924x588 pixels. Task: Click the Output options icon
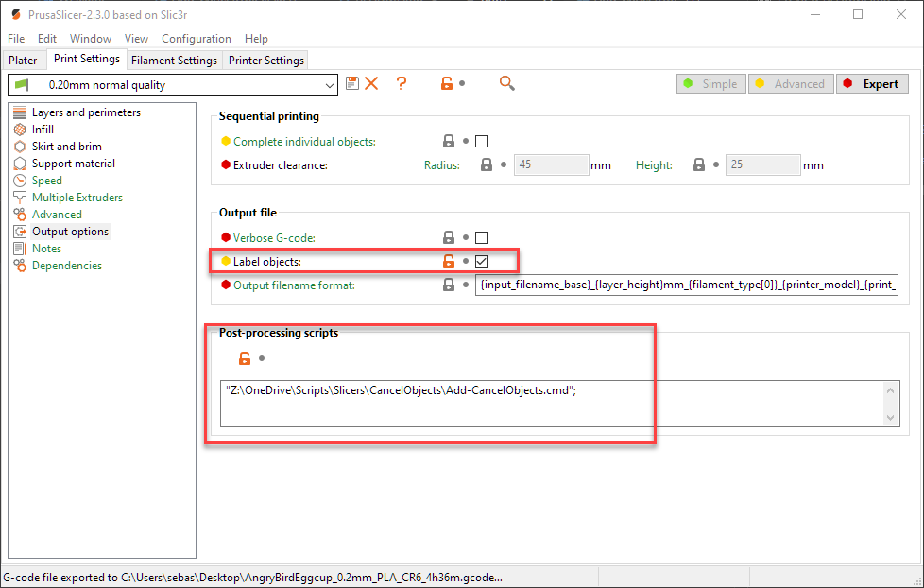20,232
